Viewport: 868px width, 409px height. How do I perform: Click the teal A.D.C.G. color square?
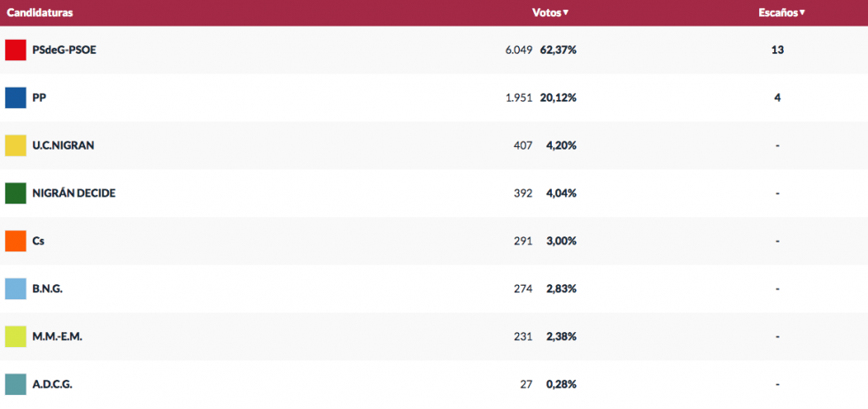point(15,384)
